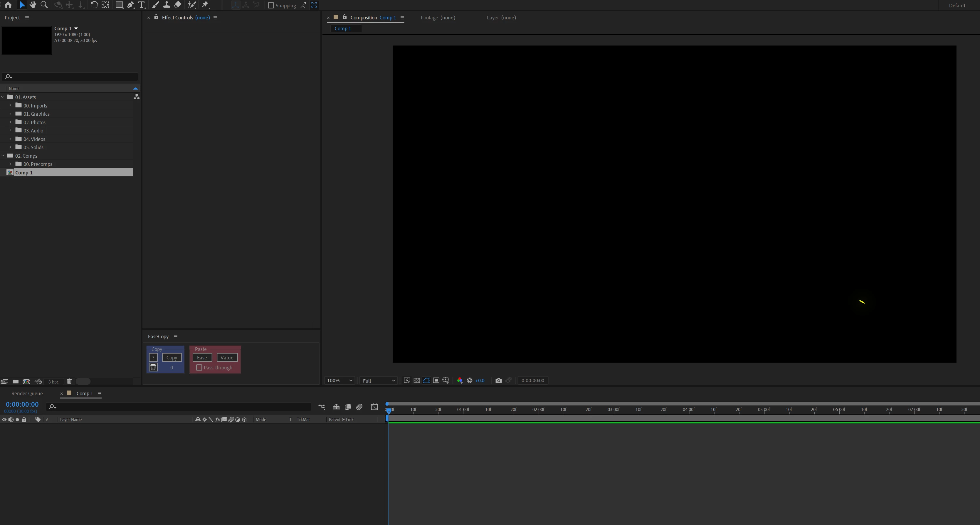
Task: Open the 100% magnification dropdown
Action: pyautogui.click(x=339, y=381)
